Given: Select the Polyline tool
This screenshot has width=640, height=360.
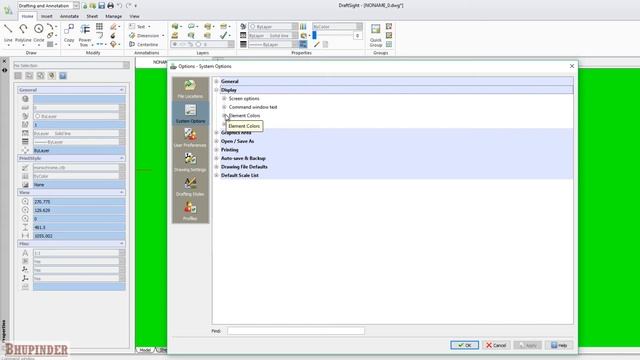Looking at the screenshot, I should [23, 32].
